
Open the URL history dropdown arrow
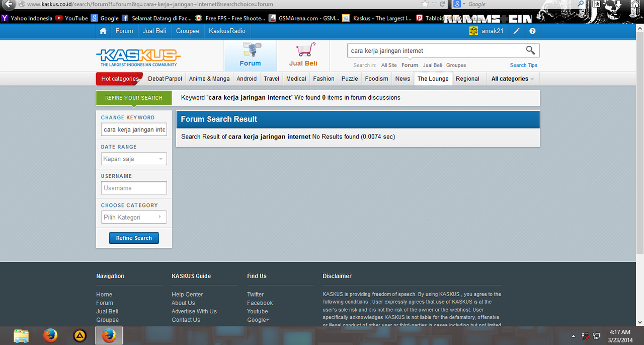434,4
